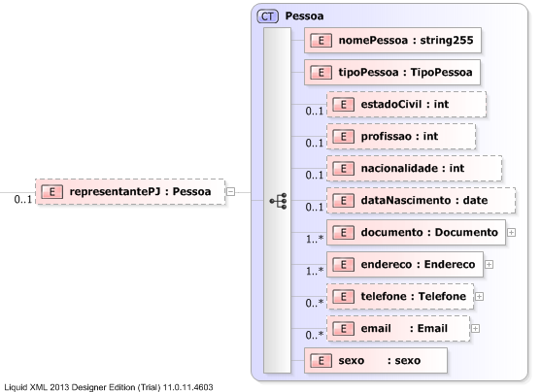541x392 pixels.
Task: Click the 0..1 cardinality beside estadoCivil
Action: point(315,111)
